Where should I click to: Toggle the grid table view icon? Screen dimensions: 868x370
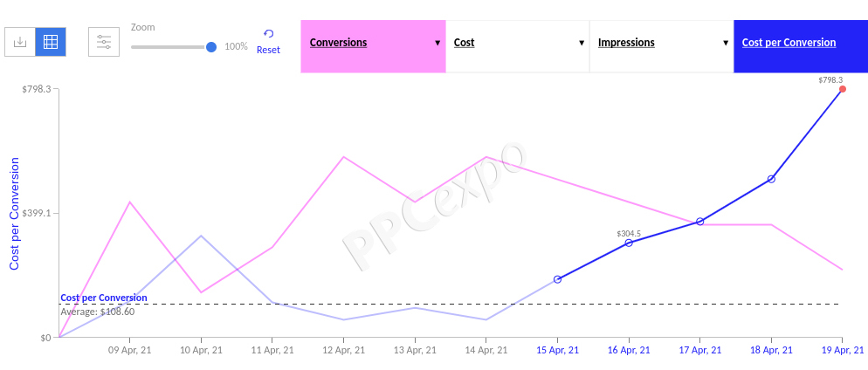(51, 42)
